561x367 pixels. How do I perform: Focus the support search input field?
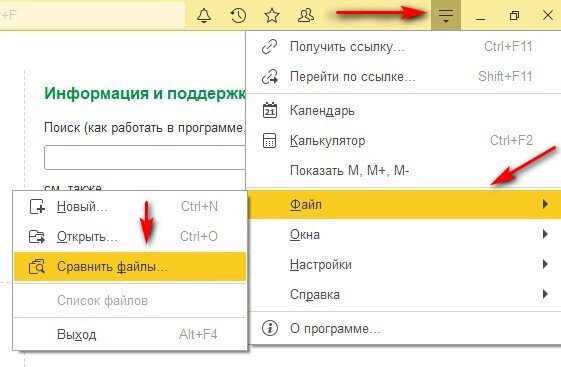click(x=145, y=157)
